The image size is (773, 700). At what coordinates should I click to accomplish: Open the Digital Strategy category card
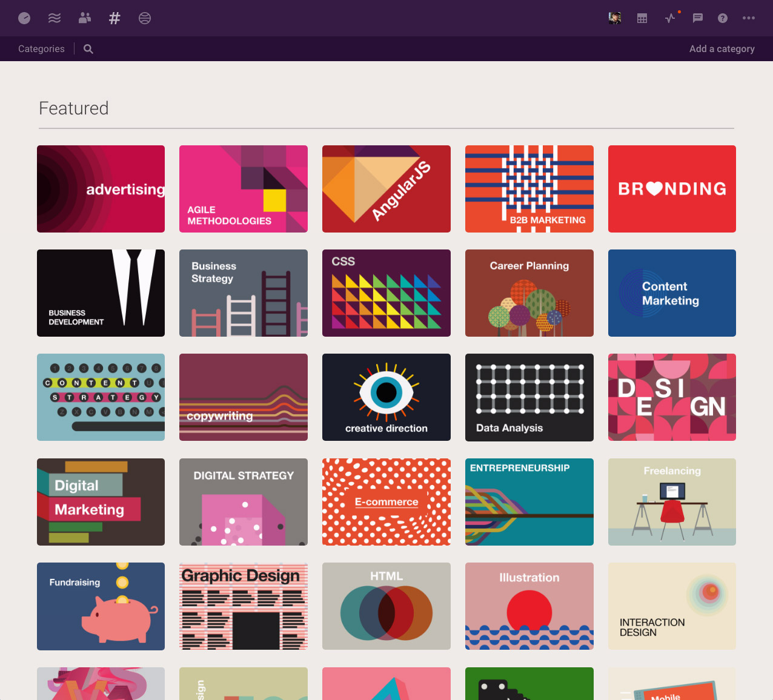[x=244, y=502]
